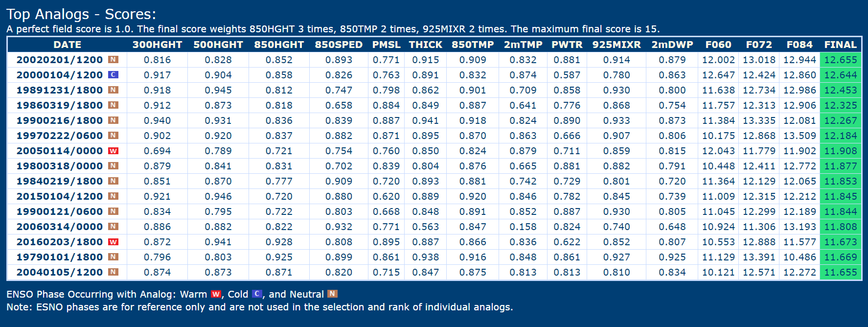
Task: Open analog date 19860319/1800
Action: click(60, 105)
